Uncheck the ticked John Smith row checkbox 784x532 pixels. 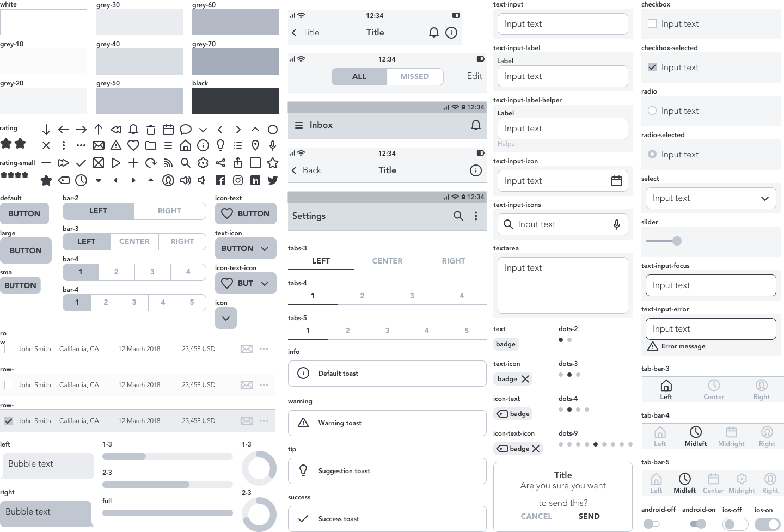[x=9, y=421]
